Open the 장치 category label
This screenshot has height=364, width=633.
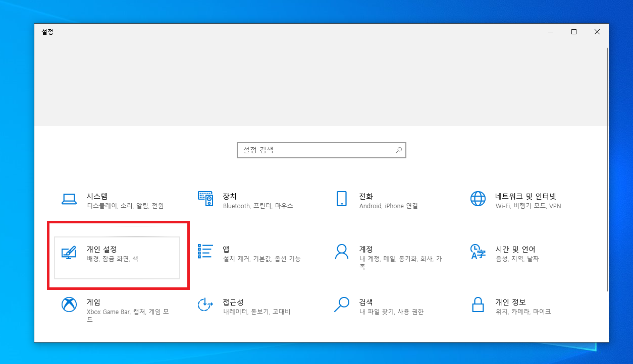[x=230, y=196]
